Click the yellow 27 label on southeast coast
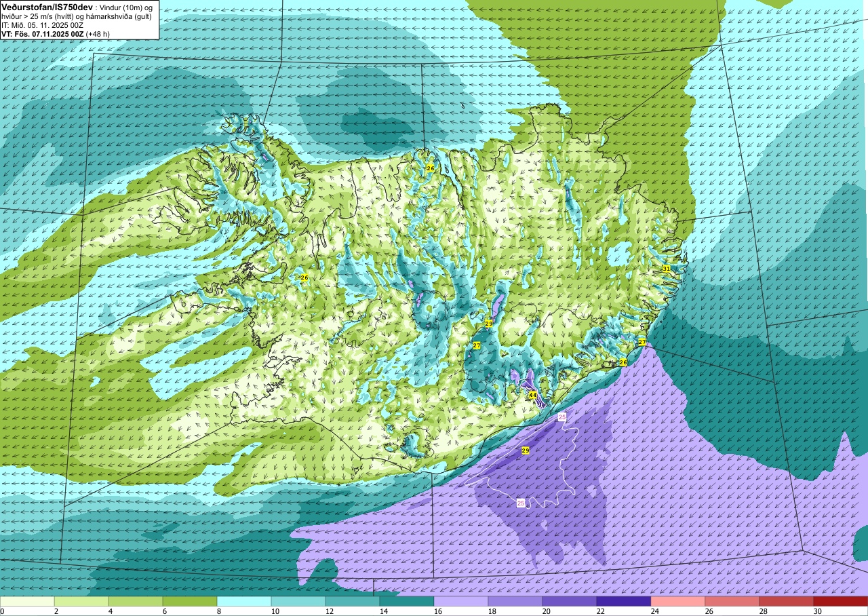868x616 pixels. pyautogui.click(x=642, y=342)
